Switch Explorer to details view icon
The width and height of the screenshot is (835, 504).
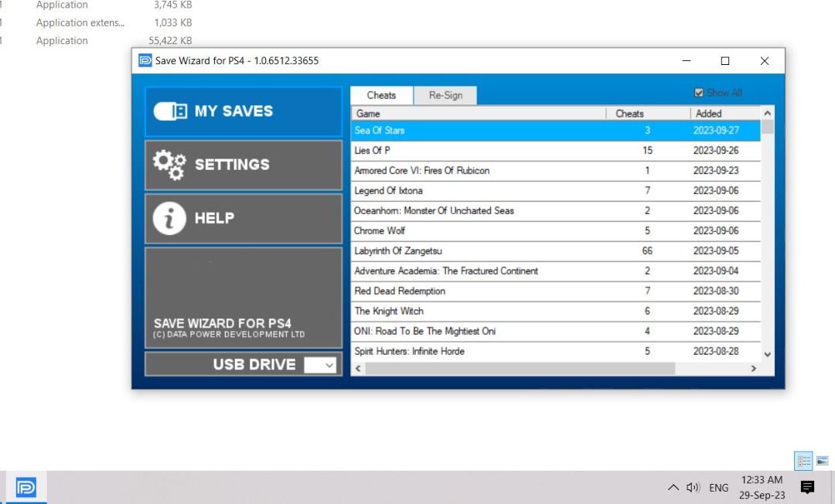(803, 461)
